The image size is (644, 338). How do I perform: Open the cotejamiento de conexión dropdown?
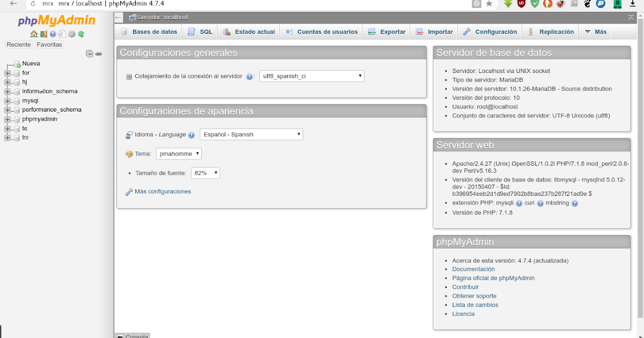tap(311, 76)
